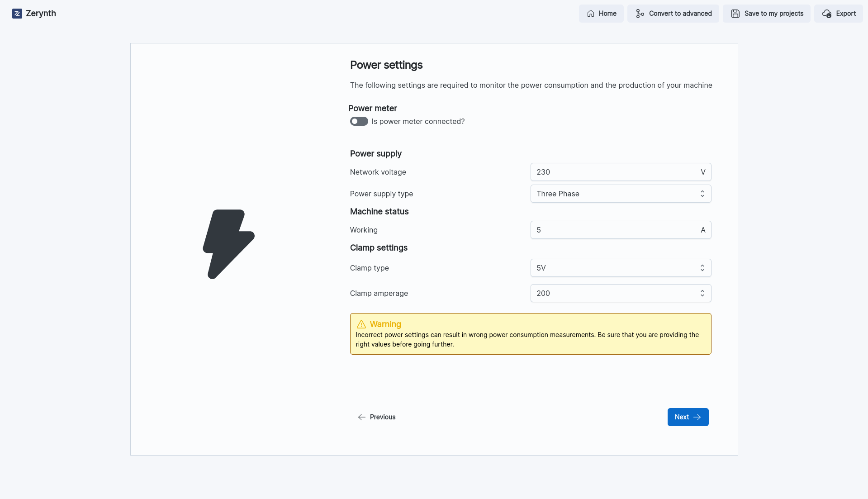Click the Zerynth brand name text
This screenshot has height=499, width=868.
tap(41, 14)
